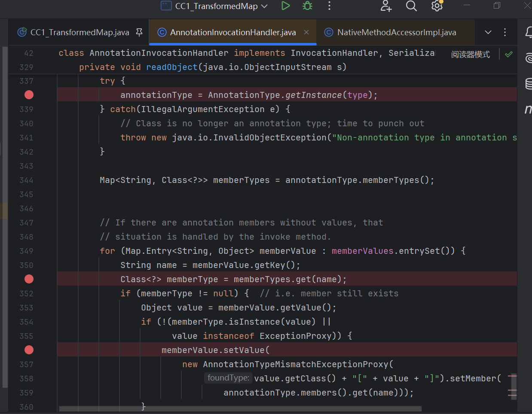The width and height of the screenshot is (532, 414).
Task: Toggle breakpoint on memberValue.setValue( line
Action: coord(29,350)
